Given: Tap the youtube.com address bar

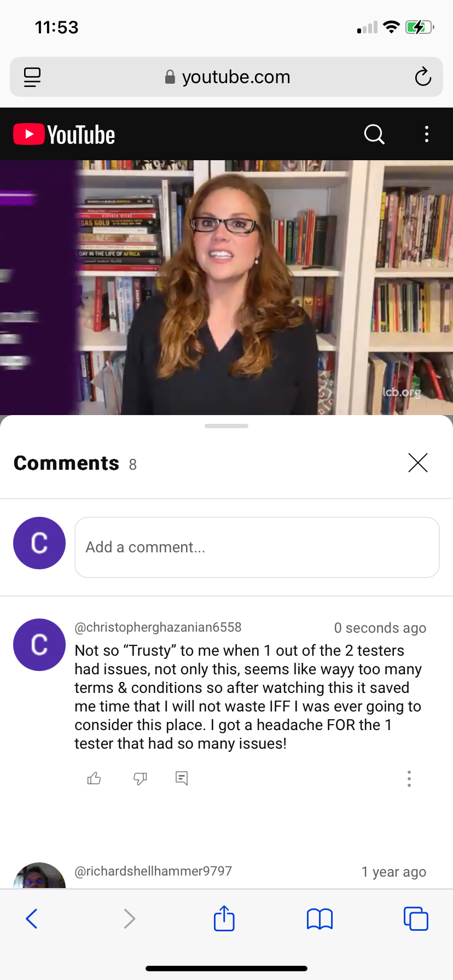Looking at the screenshot, I should [x=226, y=77].
